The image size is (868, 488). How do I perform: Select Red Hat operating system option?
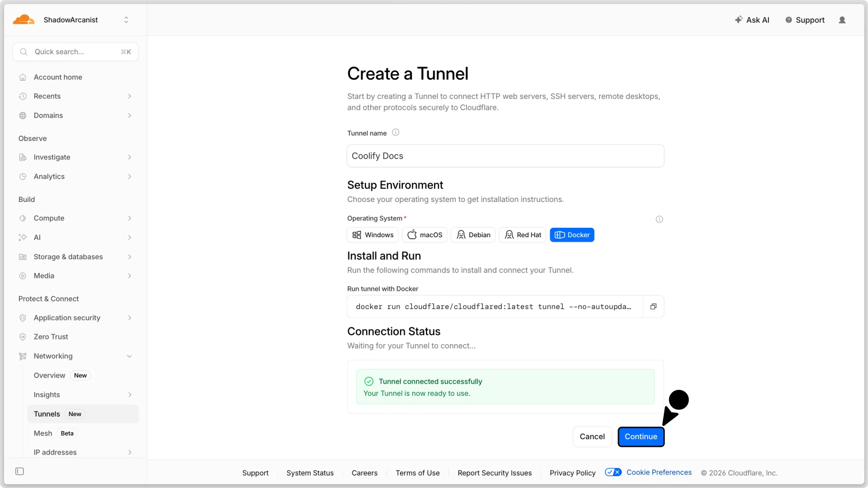[523, 235]
